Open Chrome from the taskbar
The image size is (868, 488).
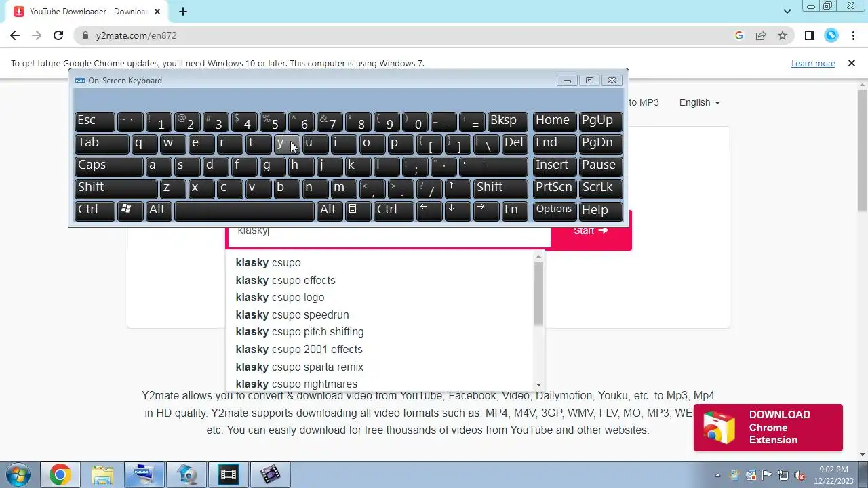(60, 474)
